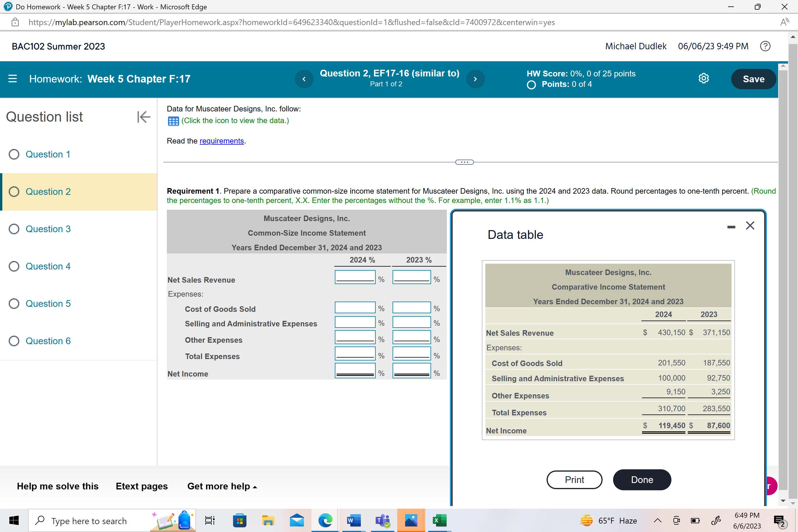The height and width of the screenshot is (532, 798).
Task: Click Help me solve this
Action: (x=58, y=486)
